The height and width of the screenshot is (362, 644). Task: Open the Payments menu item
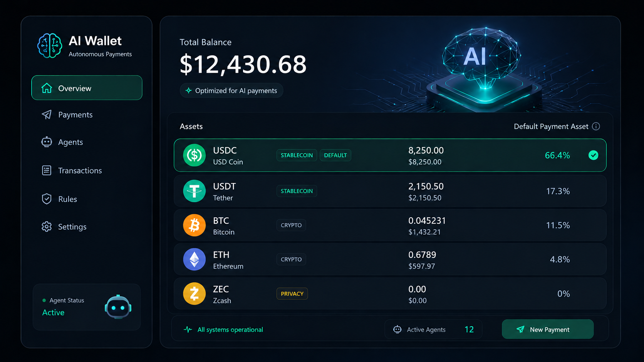click(x=87, y=115)
